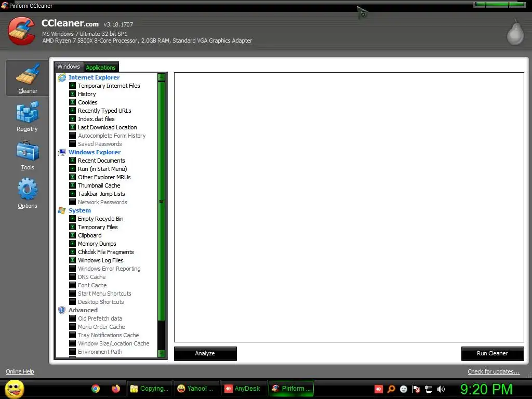Click the list scrollbar down arrow
The image size is (532, 399).
tap(162, 353)
